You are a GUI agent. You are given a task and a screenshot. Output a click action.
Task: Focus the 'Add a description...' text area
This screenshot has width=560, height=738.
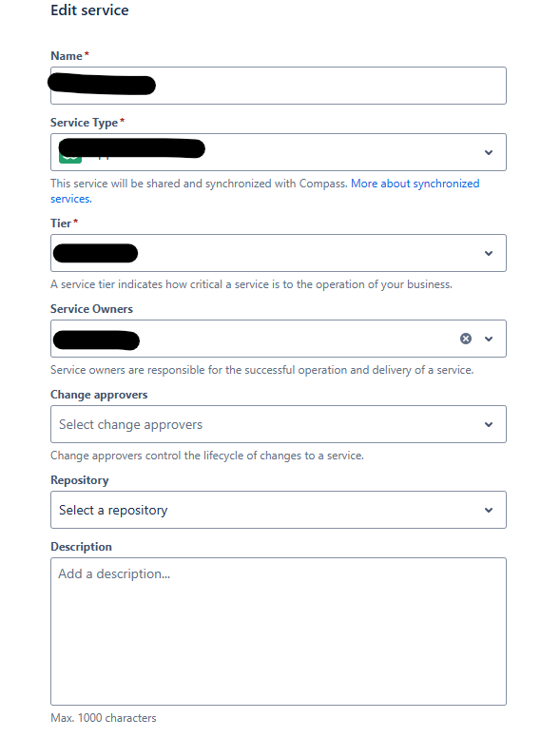(279, 631)
